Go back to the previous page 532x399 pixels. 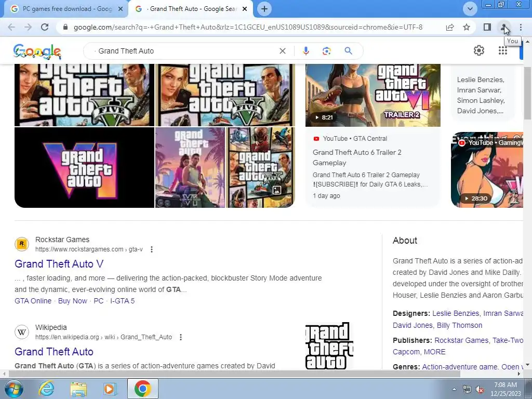click(11, 27)
